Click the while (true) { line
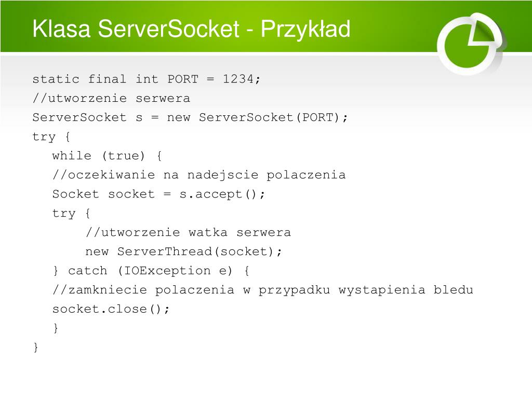The width and height of the screenshot is (532, 399). click(107, 156)
